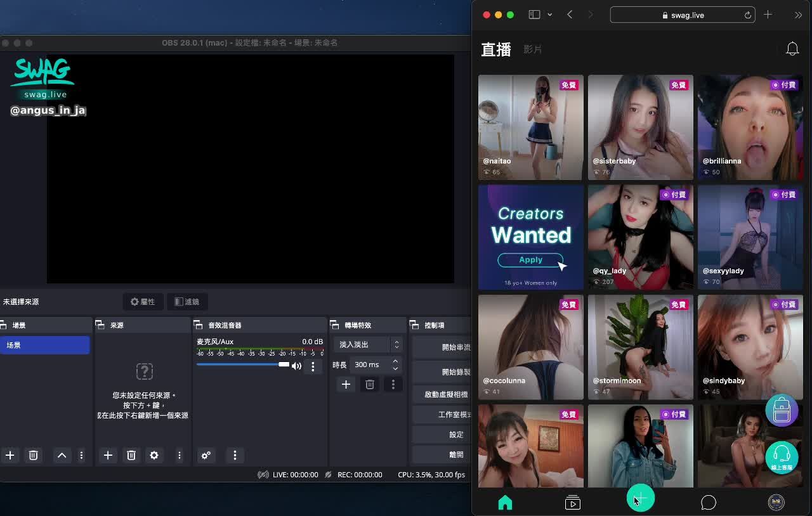Open the 線上客服 customer support bubble

click(x=782, y=458)
